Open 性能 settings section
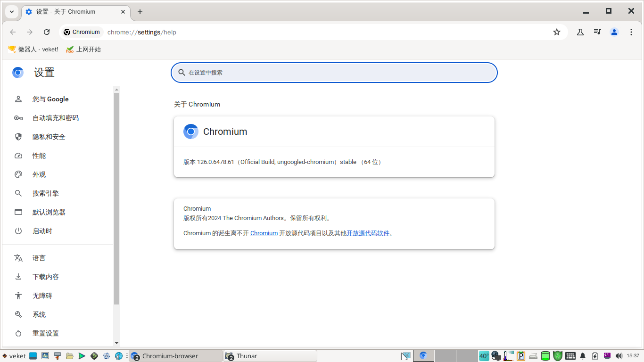Viewport: 644px width, 362px height. click(x=58, y=156)
